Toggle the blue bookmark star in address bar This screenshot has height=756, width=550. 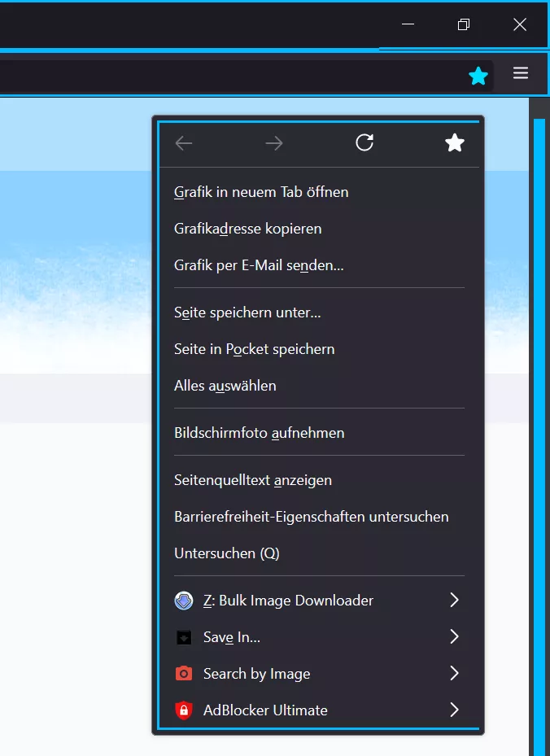point(478,76)
